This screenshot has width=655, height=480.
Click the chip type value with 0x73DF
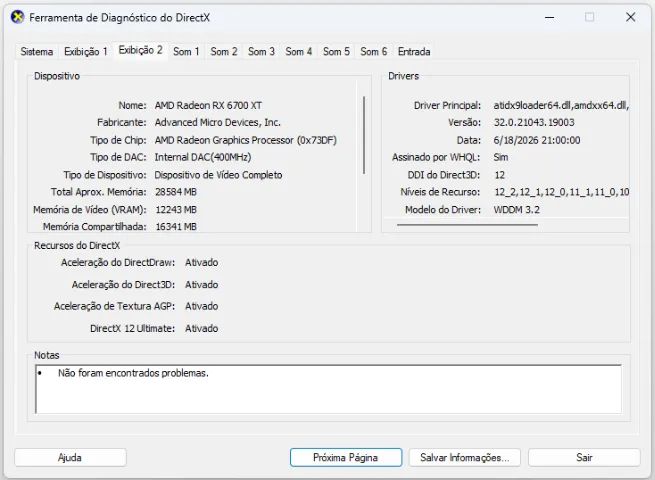click(x=246, y=140)
